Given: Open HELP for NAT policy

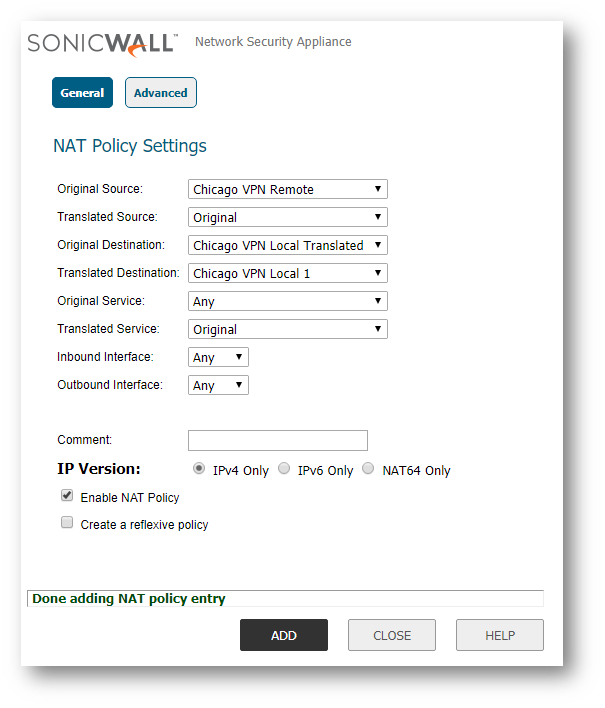Looking at the screenshot, I should pos(500,635).
